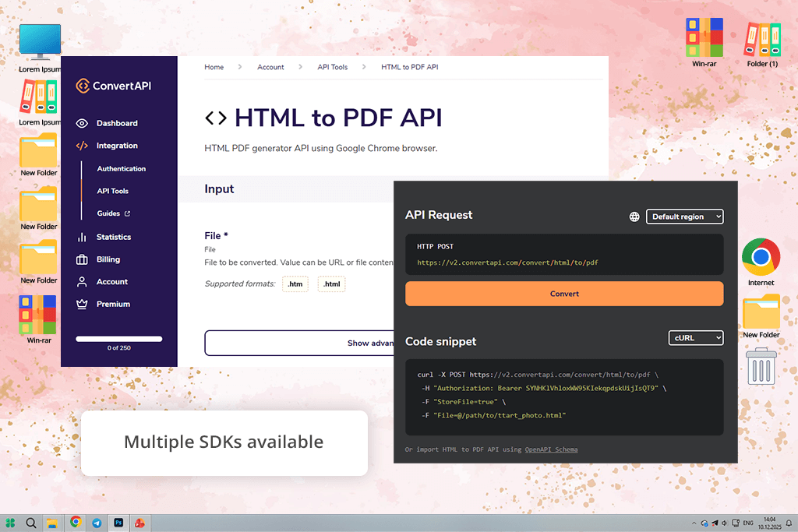This screenshot has height=532, width=798.
Task: Click the API Tools breadcrumb
Action: [x=332, y=67]
